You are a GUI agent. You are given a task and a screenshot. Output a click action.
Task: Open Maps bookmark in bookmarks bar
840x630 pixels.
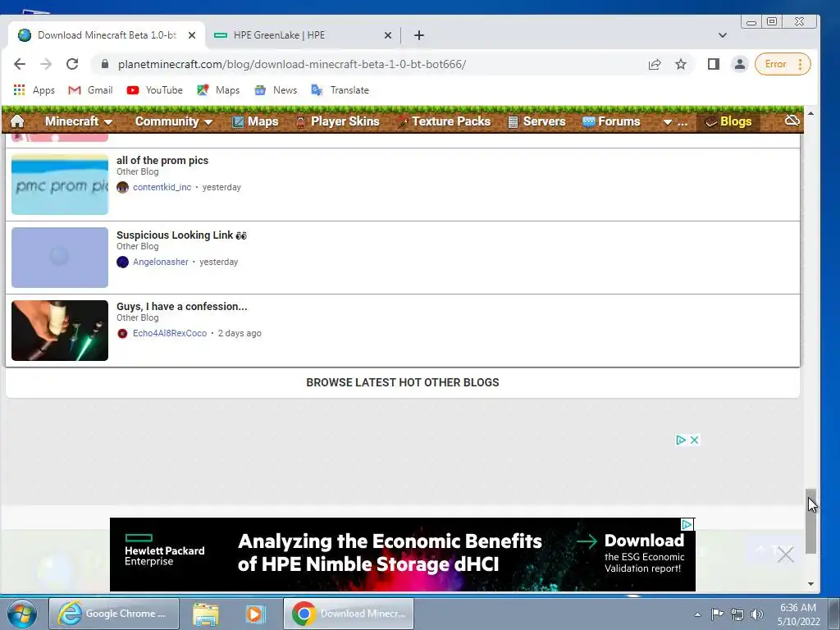coord(218,90)
